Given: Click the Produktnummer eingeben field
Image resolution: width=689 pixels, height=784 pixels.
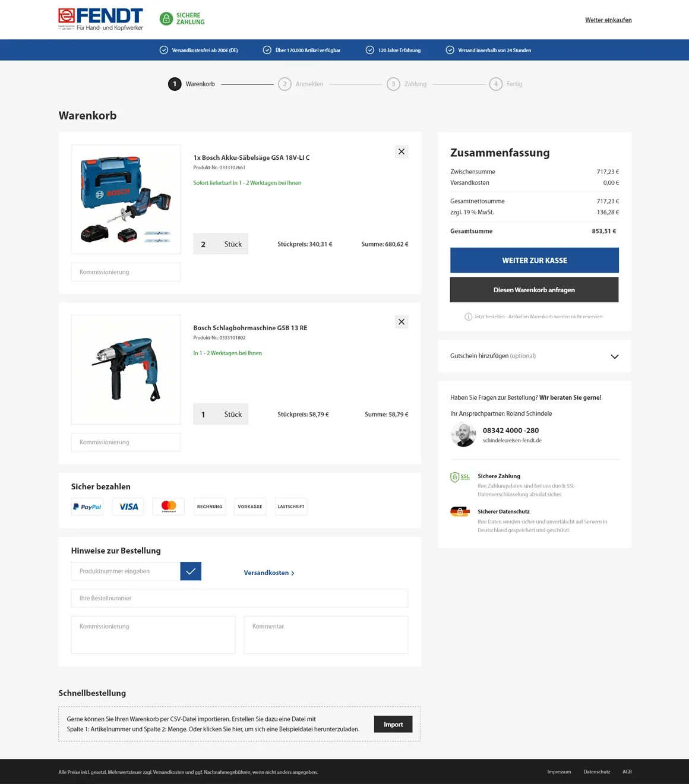Looking at the screenshot, I should click(126, 571).
